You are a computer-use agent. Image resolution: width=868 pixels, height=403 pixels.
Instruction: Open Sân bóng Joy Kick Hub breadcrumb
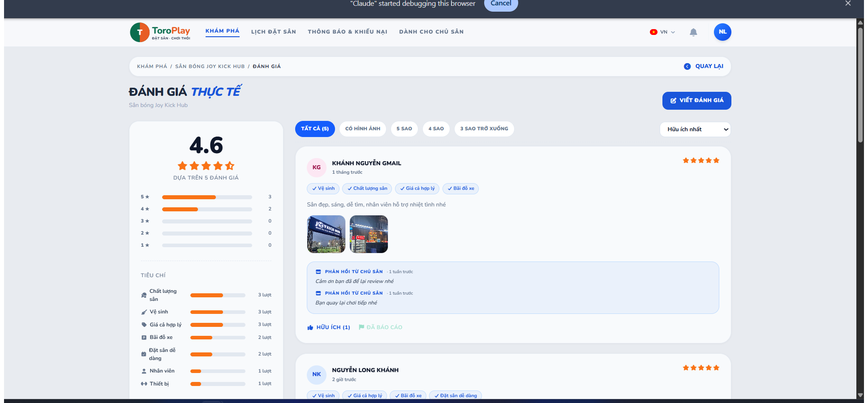pyautogui.click(x=210, y=66)
